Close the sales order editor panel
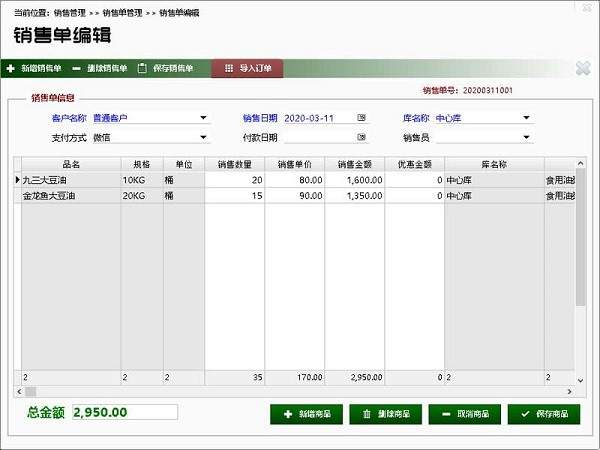Image resolution: width=600 pixels, height=450 pixels. point(583,69)
